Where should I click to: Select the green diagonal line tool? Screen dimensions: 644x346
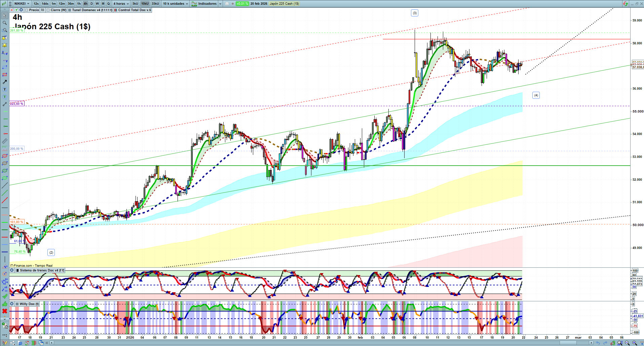pyautogui.click(x=5, y=193)
